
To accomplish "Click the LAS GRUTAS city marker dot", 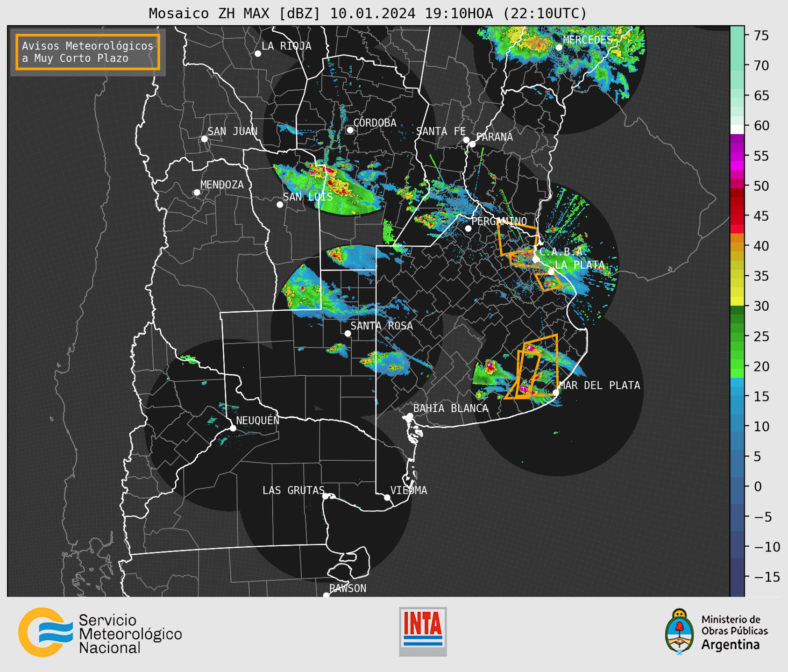I will (326, 496).
